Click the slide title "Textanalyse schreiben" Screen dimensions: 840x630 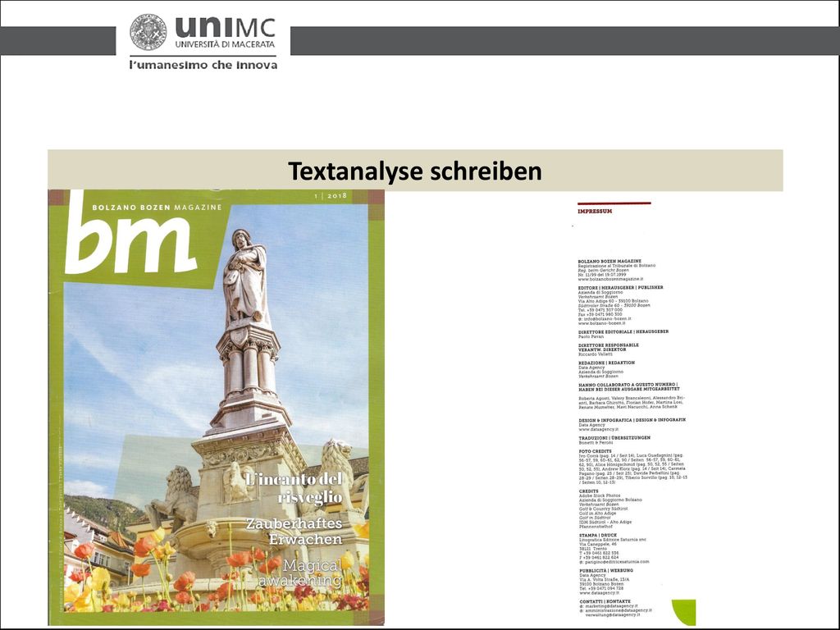415,171
